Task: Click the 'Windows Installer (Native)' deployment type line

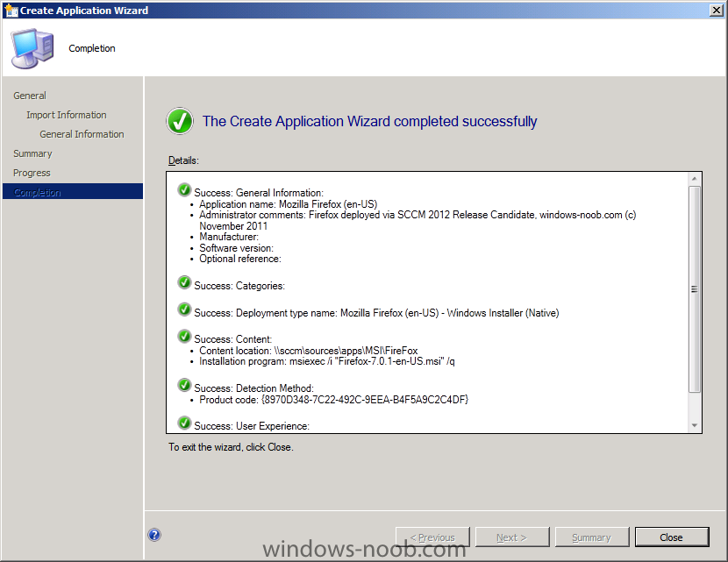Action: [x=376, y=313]
